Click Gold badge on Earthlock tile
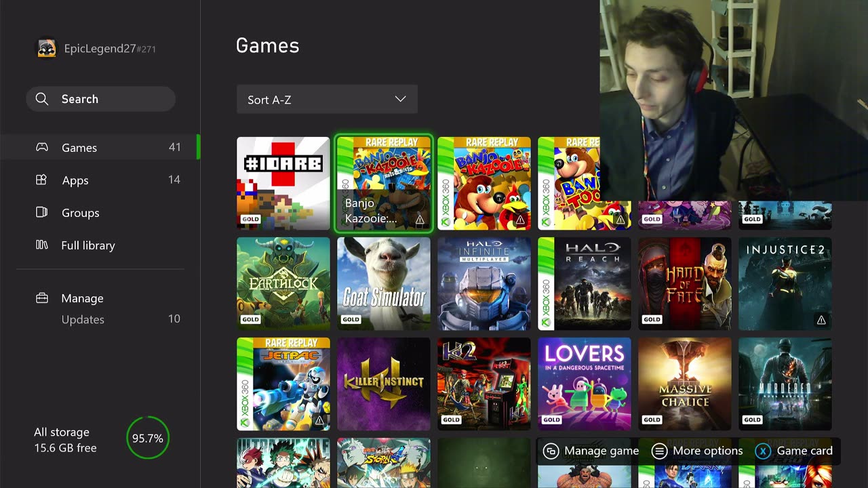Viewport: 868px width, 488px height. click(x=250, y=319)
